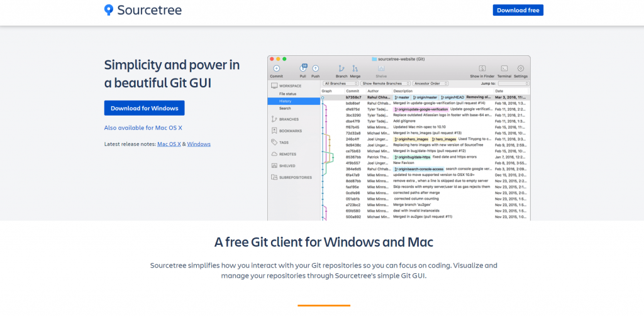Open Terminal from the toolbar icon
The width and height of the screenshot is (644, 316).
tap(504, 68)
